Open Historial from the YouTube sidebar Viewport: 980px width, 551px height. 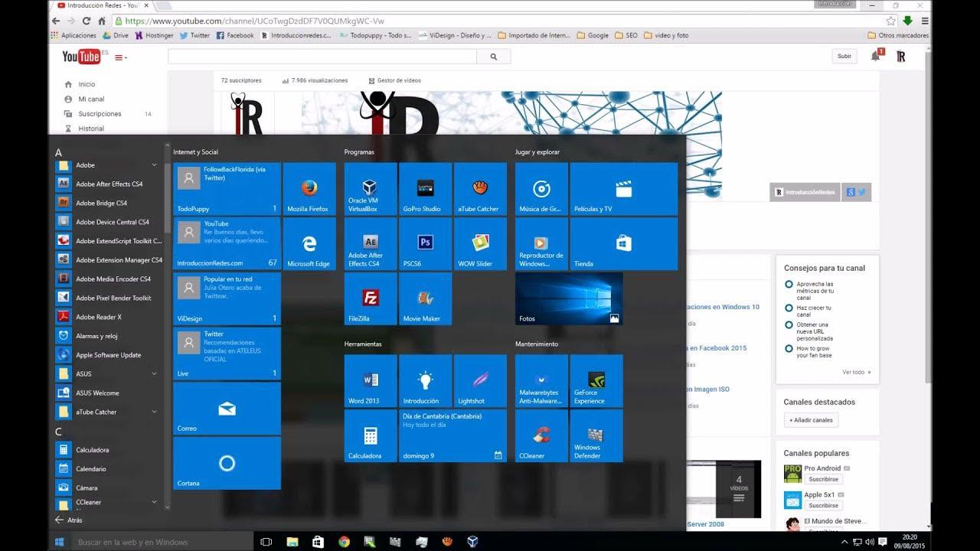pos(90,128)
